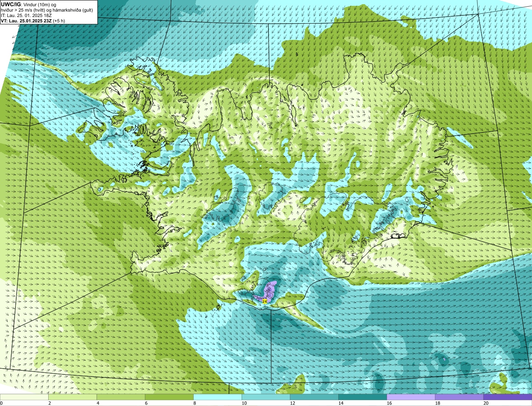Click the legend scale label '2'
The width and height of the screenshot is (532, 406).
tap(49, 403)
